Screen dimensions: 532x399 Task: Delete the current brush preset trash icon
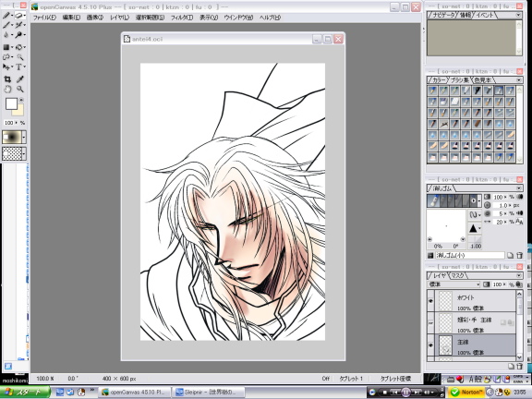(519, 255)
